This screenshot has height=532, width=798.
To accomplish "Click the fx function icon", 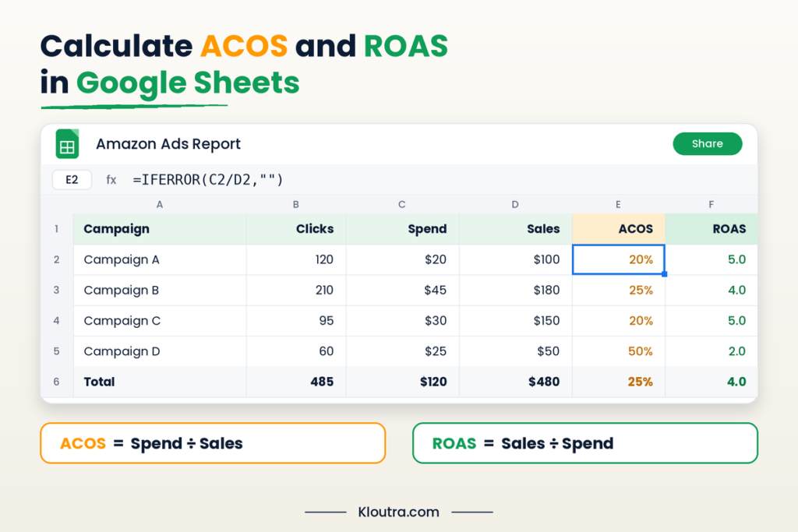I will (x=111, y=179).
